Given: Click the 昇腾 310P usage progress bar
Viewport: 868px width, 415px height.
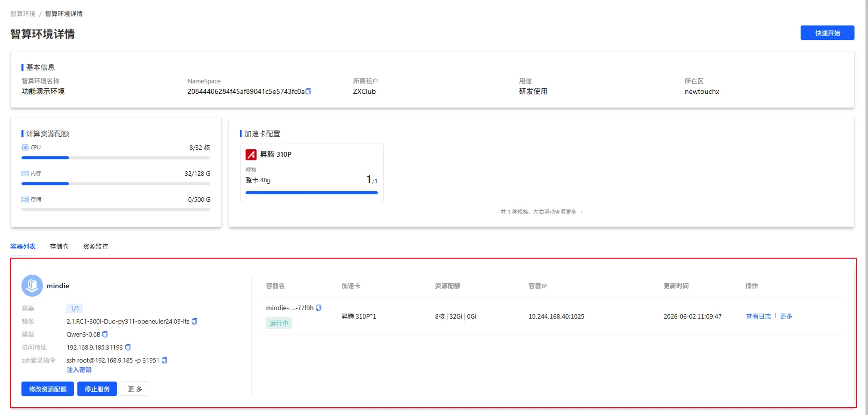Looking at the screenshot, I should (311, 193).
